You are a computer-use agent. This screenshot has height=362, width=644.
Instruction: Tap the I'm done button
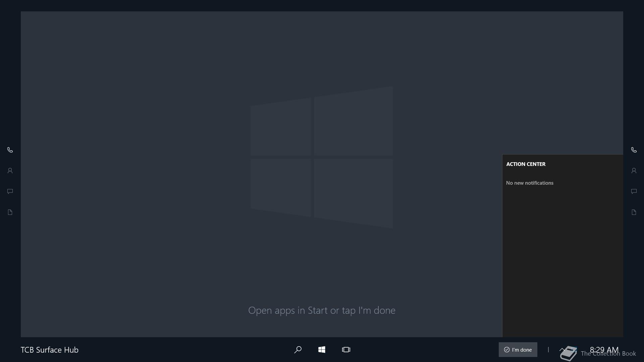coord(518,350)
